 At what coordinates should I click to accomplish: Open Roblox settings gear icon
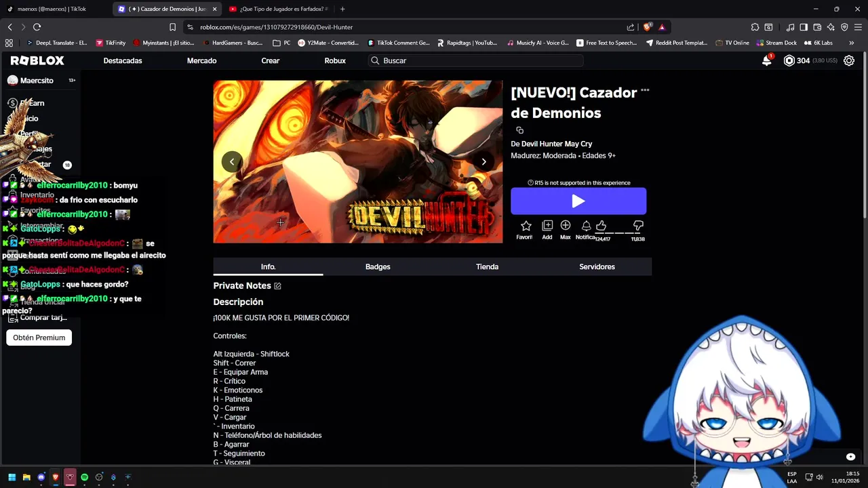[x=849, y=60]
